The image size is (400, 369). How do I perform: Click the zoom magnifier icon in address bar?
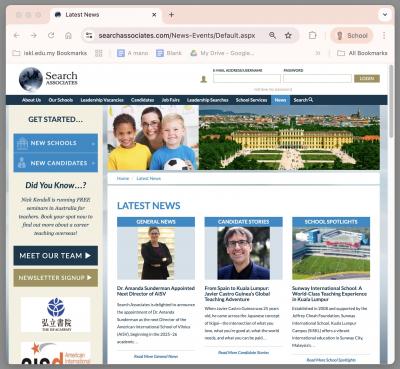pyautogui.click(x=272, y=35)
